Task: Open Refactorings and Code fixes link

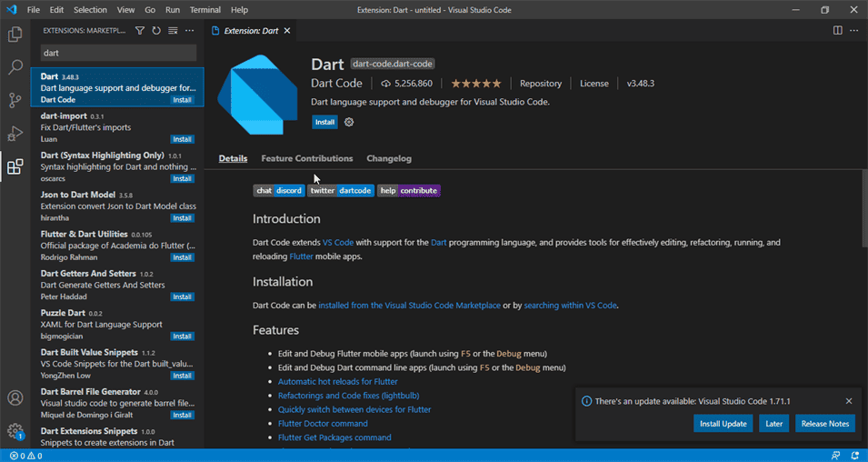Action: pos(349,396)
